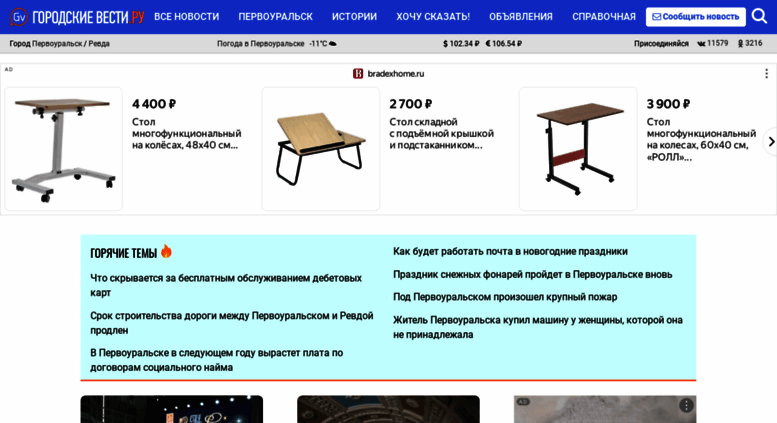This screenshot has height=423, width=777.
Task: Click the Городские Вести logo
Action: (77, 17)
